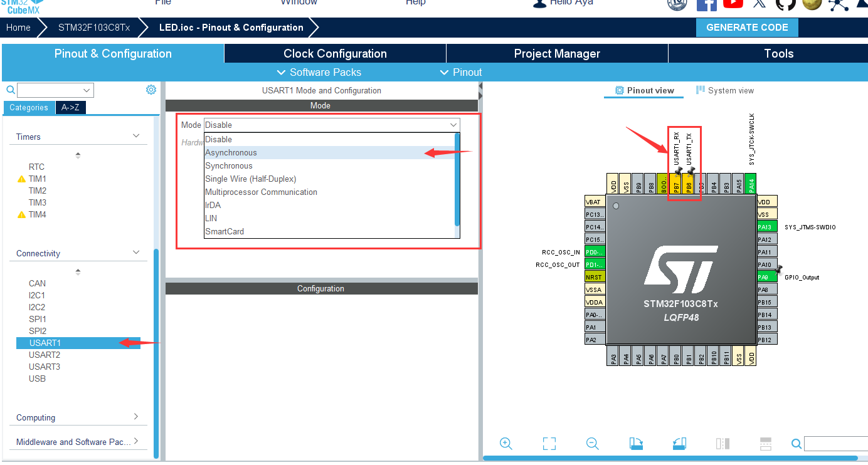Switch to the Clock Configuration tab
The width and height of the screenshot is (868, 465).
(x=335, y=54)
